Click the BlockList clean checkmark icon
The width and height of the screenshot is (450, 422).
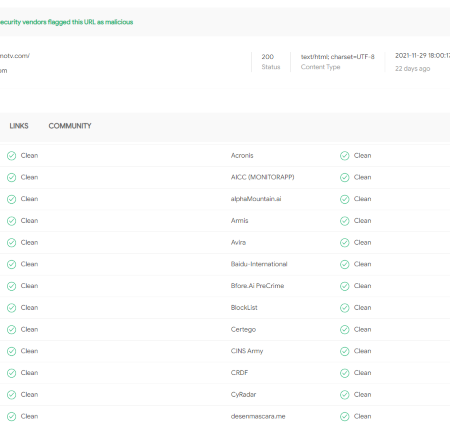coord(345,308)
